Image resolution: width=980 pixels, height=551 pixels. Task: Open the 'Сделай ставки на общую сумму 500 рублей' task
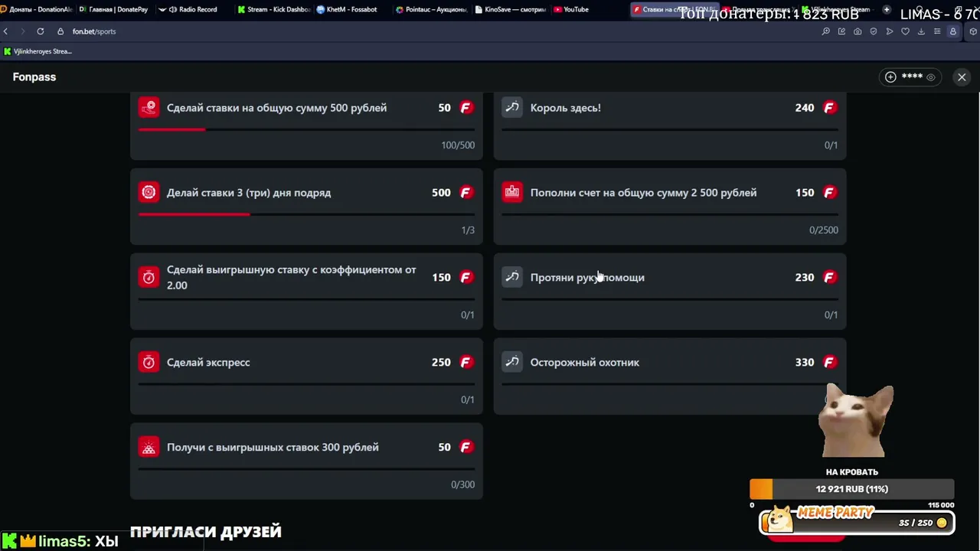pyautogui.click(x=306, y=126)
